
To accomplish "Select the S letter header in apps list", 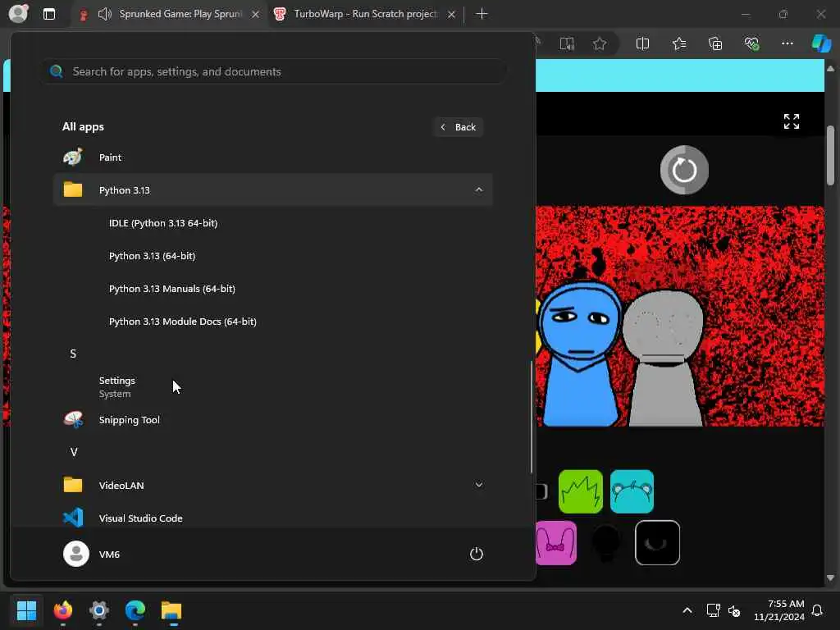I will 73,354.
